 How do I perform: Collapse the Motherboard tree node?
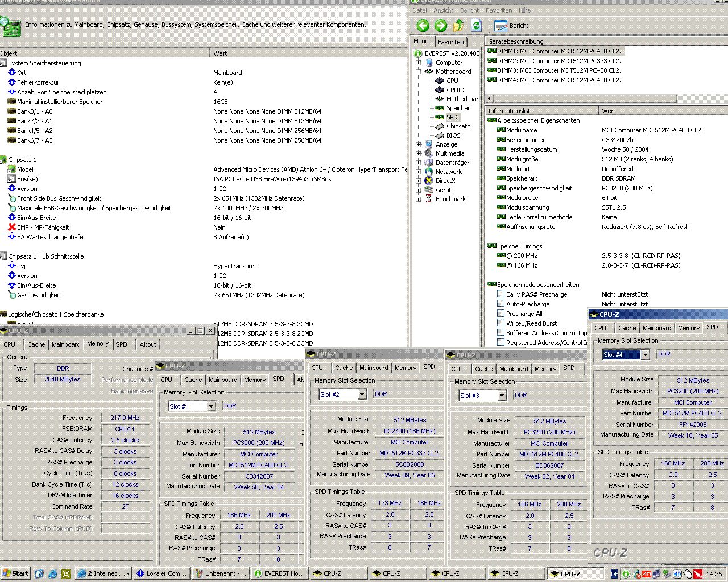pyautogui.click(x=419, y=72)
